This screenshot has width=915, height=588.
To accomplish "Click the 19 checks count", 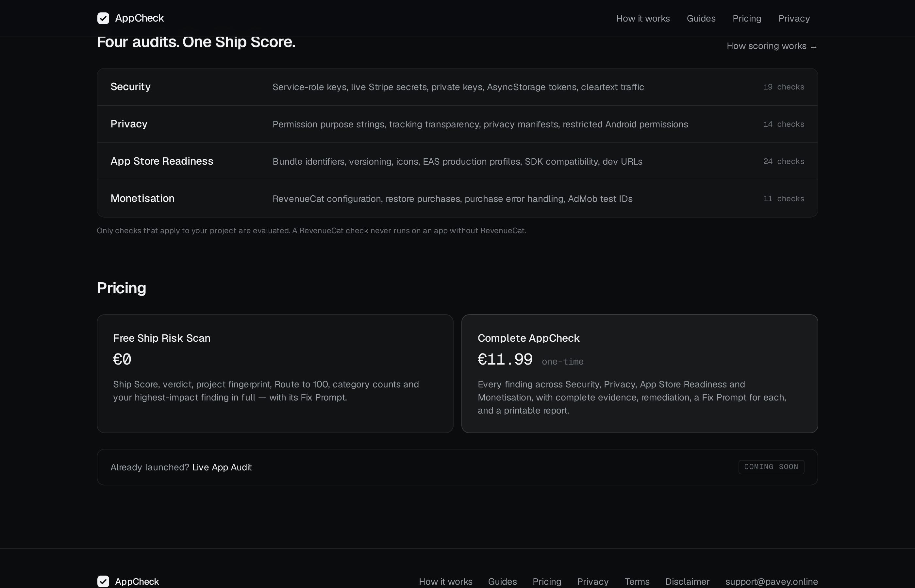I will (x=784, y=87).
